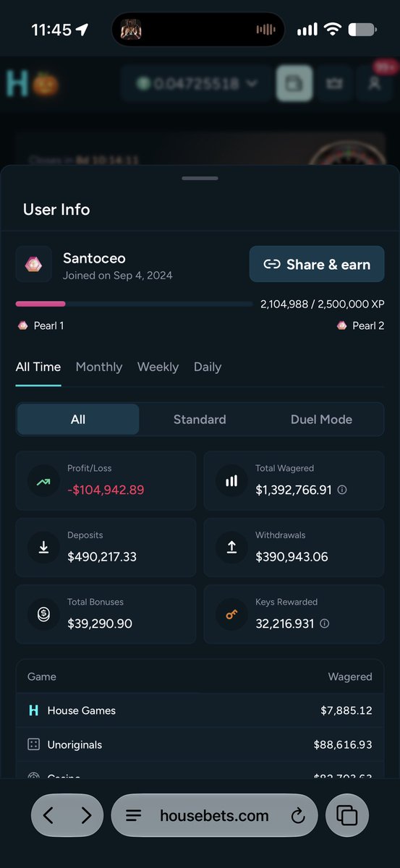400x868 pixels.
Task: Switch to the Monthly tab
Action: click(99, 367)
